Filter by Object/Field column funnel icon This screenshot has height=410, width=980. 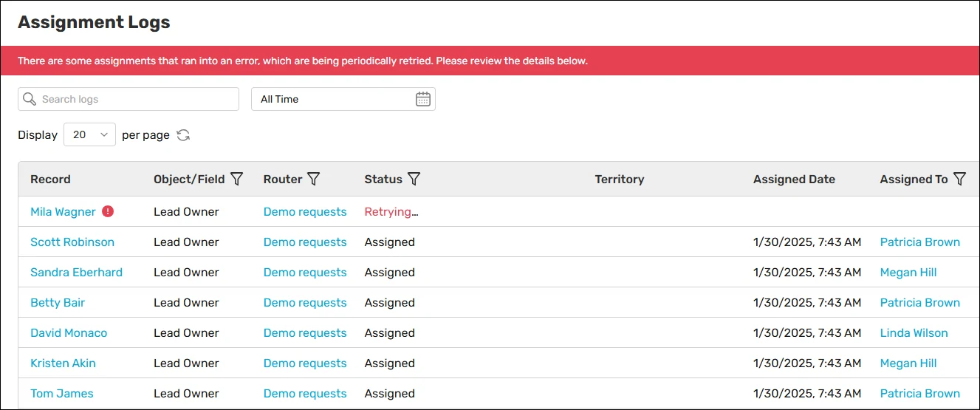click(x=237, y=179)
